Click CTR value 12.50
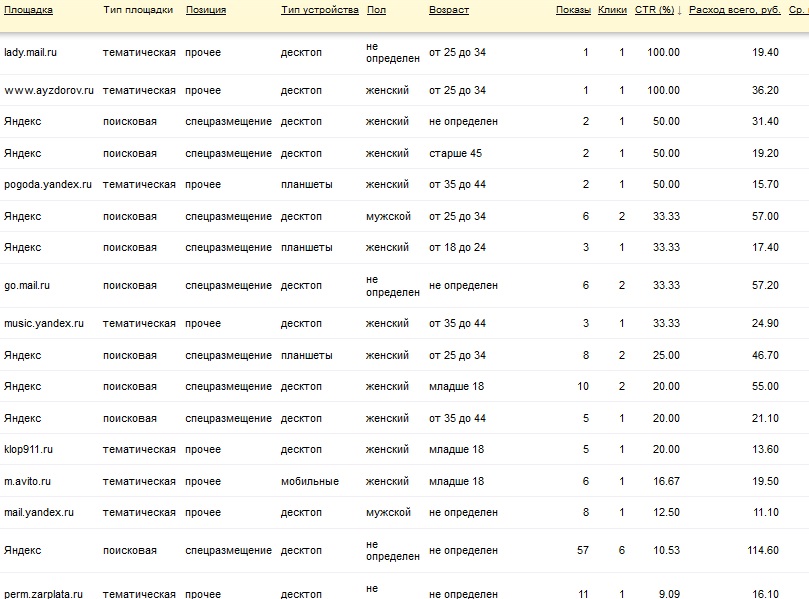The height and width of the screenshot is (599, 809). click(666, 512)
